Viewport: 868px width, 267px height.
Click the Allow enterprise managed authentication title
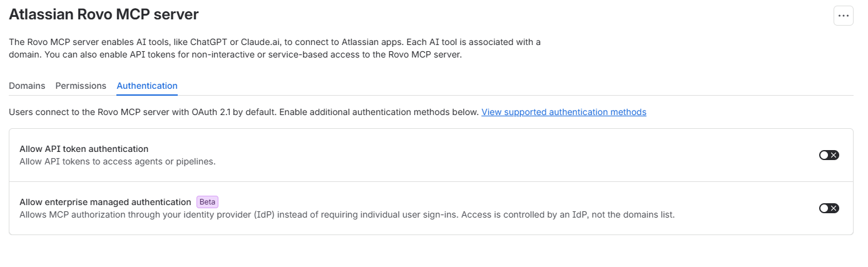point(105,202)
